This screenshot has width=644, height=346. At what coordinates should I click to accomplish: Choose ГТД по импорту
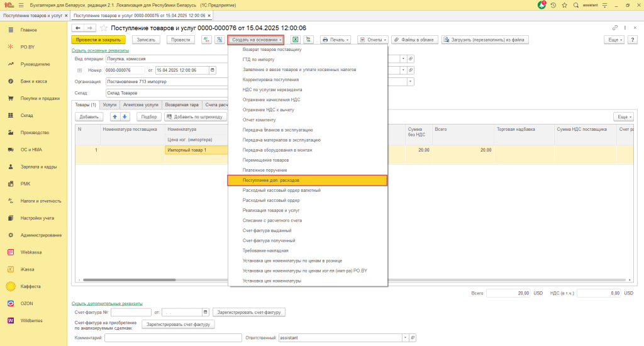[x=308, y=60]
